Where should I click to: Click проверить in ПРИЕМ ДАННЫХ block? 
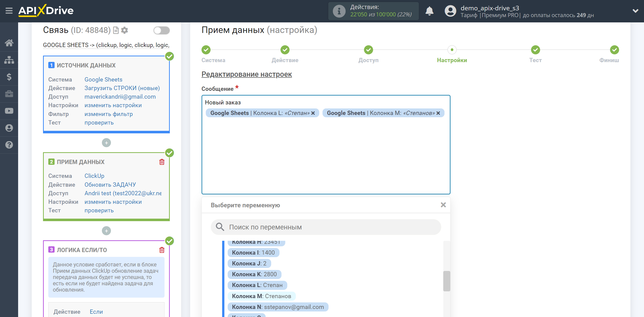pyautogui.click(x=99, y=210)
